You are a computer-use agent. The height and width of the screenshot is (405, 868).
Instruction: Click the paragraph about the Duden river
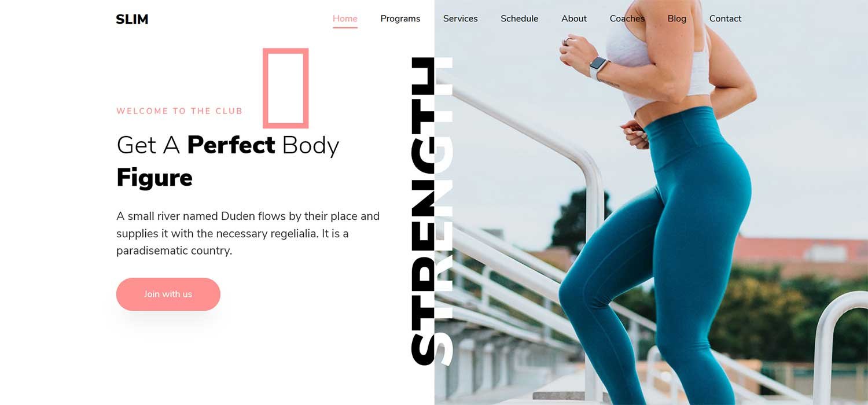pyautogui.click(x=248, y=233)
